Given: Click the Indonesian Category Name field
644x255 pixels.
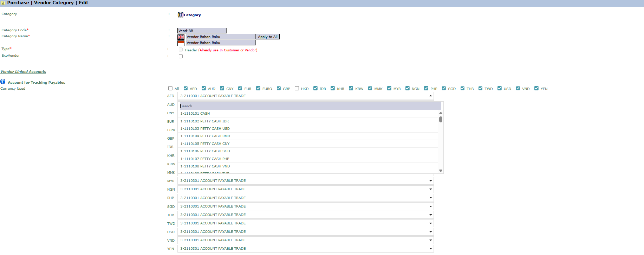Looking at the screenshot, I should coord(221,43).
